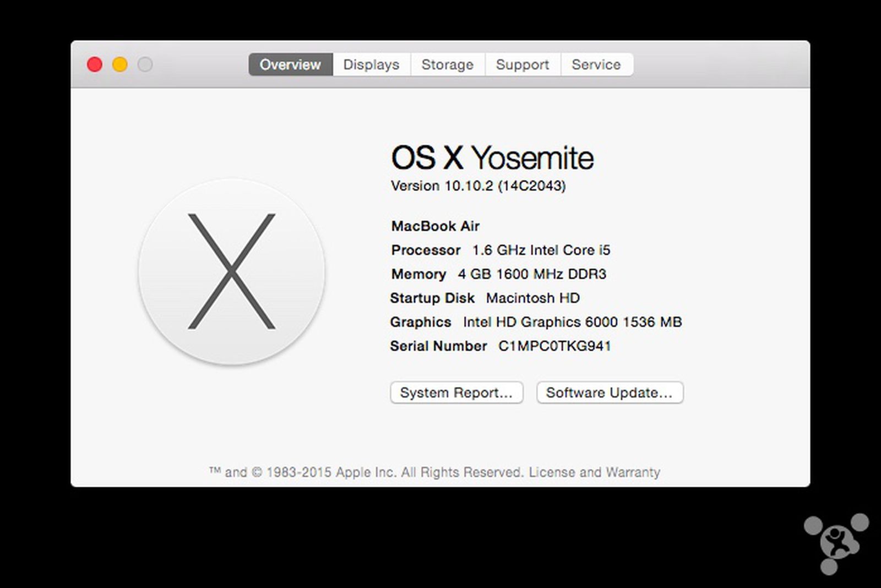Click the red traffic light button
Screen dimensions: 881x588
[x=95, y=64]
